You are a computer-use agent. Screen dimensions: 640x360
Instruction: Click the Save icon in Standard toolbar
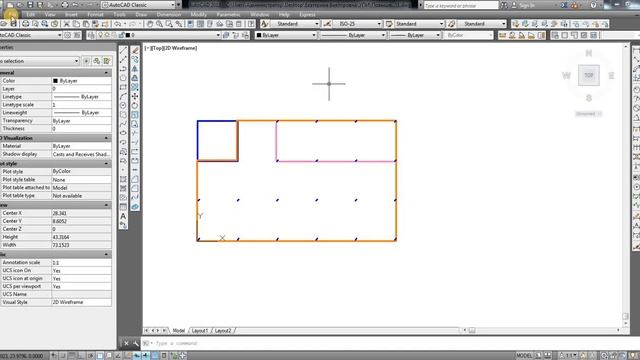[x=13, y=24]
